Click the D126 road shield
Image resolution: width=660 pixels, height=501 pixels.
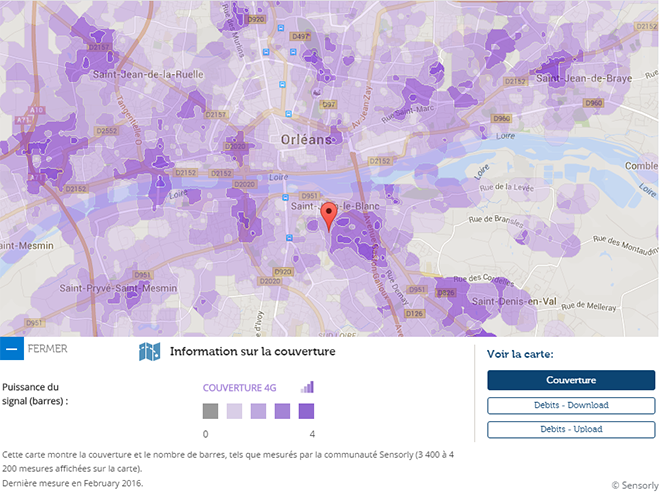[414, 313]
